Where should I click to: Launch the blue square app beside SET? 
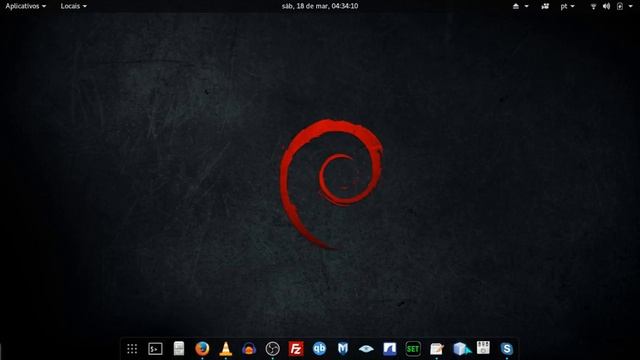[390, 349]
